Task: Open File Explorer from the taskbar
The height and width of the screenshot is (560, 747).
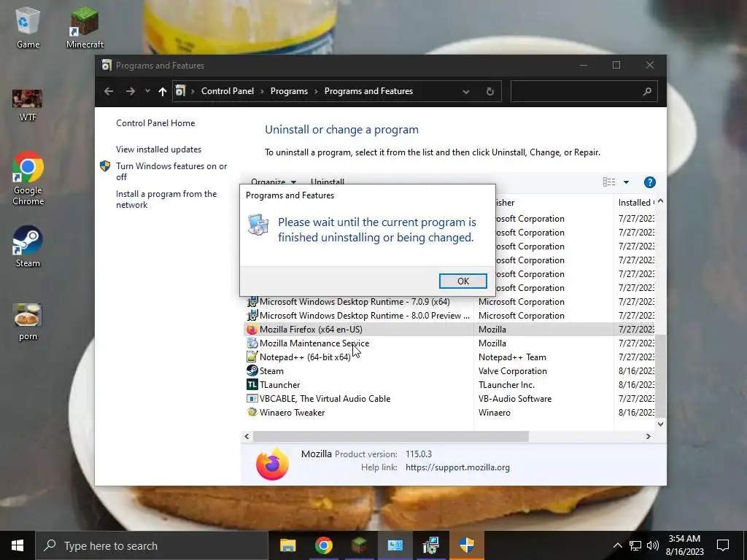Action: click(x=287, y=545)
